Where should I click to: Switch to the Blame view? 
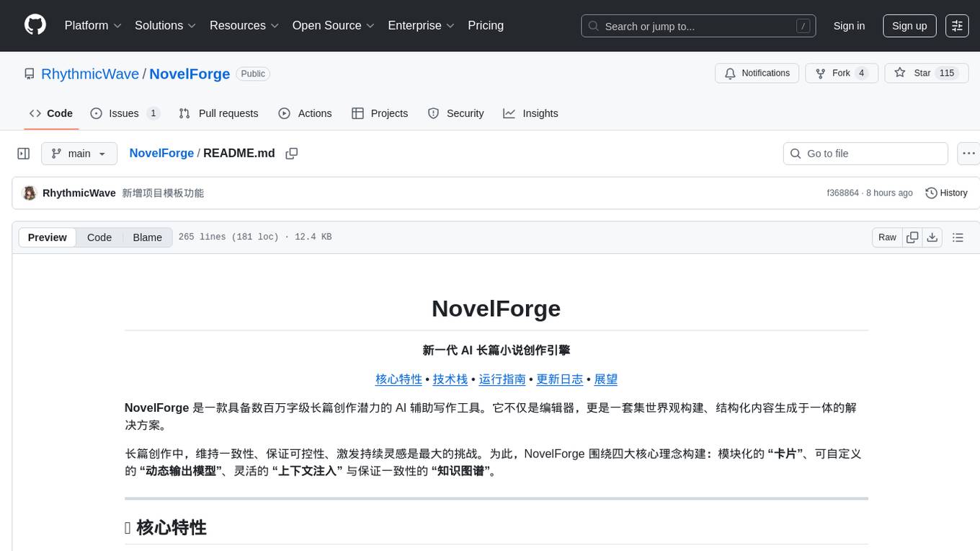(148, 237)
